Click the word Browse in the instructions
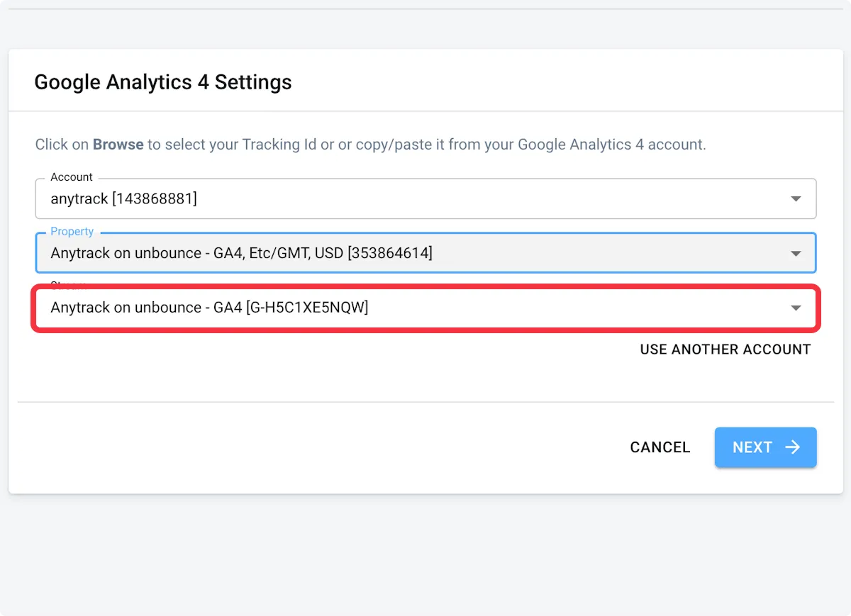This screenshot has height=616, width=851. point(118,145)
